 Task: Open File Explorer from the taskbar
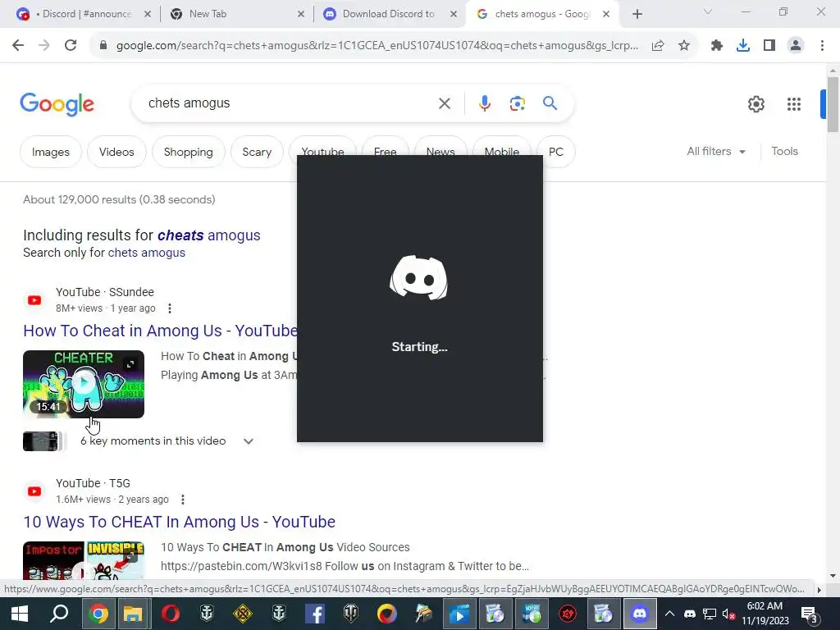(x=133, y=614)
